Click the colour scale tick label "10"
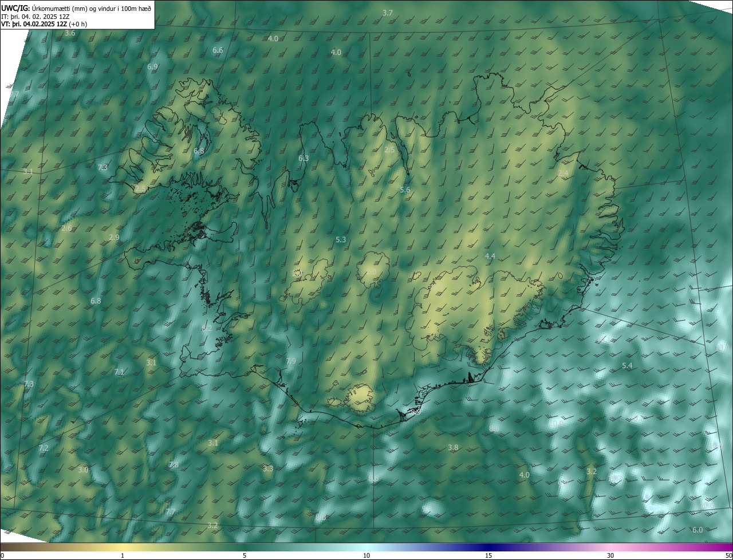This screenshot has height=560, width=733. [x=366, y=556]
